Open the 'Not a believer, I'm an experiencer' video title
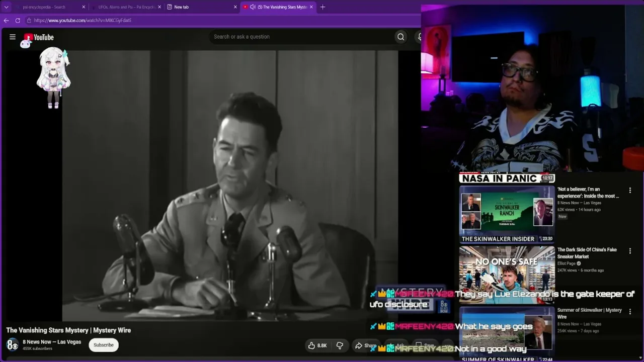 click(588, 193)
